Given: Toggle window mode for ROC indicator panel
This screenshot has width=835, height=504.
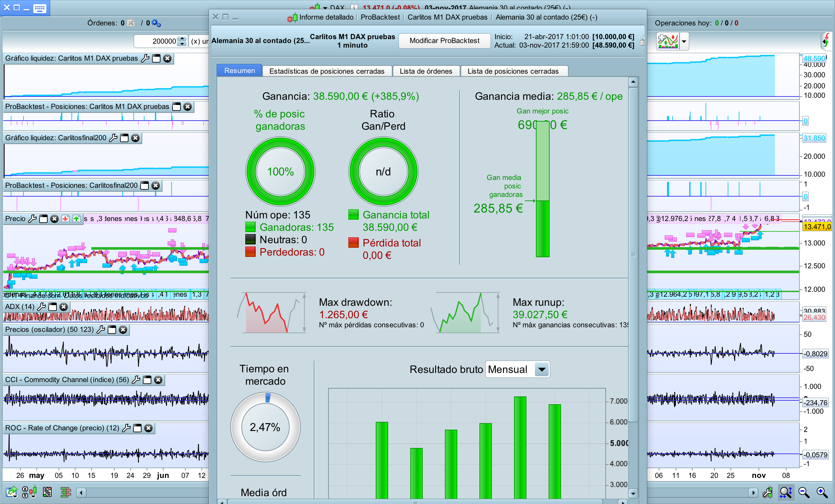Looking at the screenshot, I should pos(137,428).
